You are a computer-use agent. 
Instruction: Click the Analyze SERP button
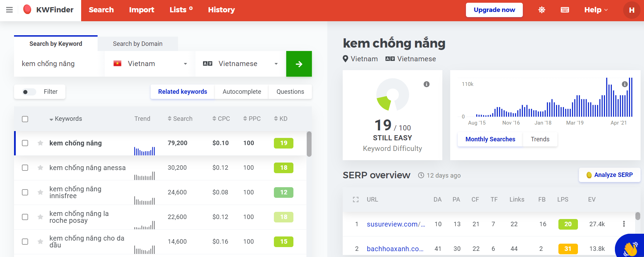tap(609, 175)
